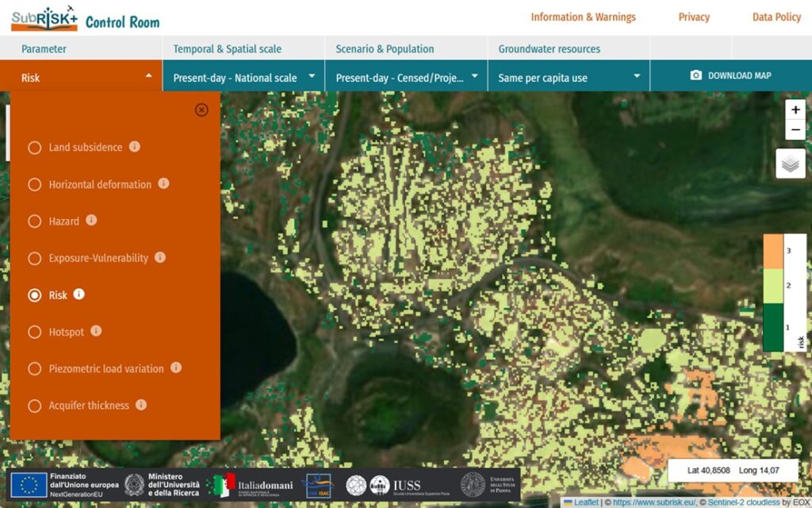This screenshot has width=812, height=508.
Task: Expand the Present-day National scale dropdown
Action: click(x=243, y=77)
